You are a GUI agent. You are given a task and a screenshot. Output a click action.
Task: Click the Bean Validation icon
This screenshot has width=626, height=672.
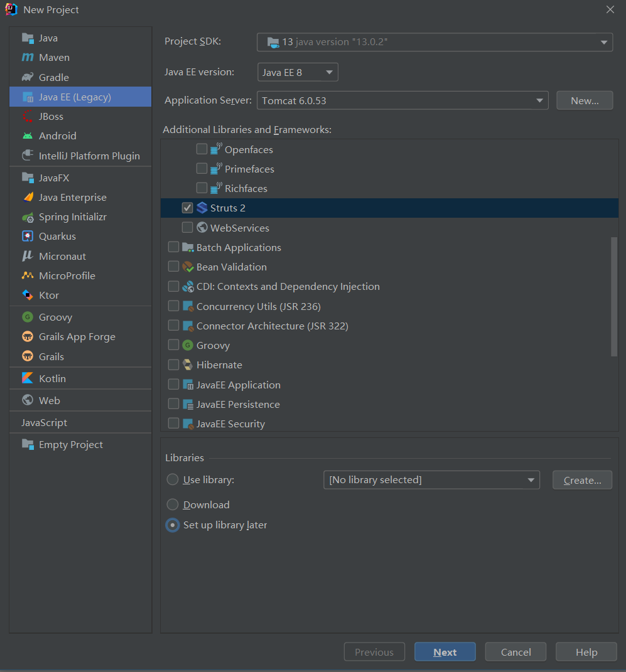click(188, 267)
